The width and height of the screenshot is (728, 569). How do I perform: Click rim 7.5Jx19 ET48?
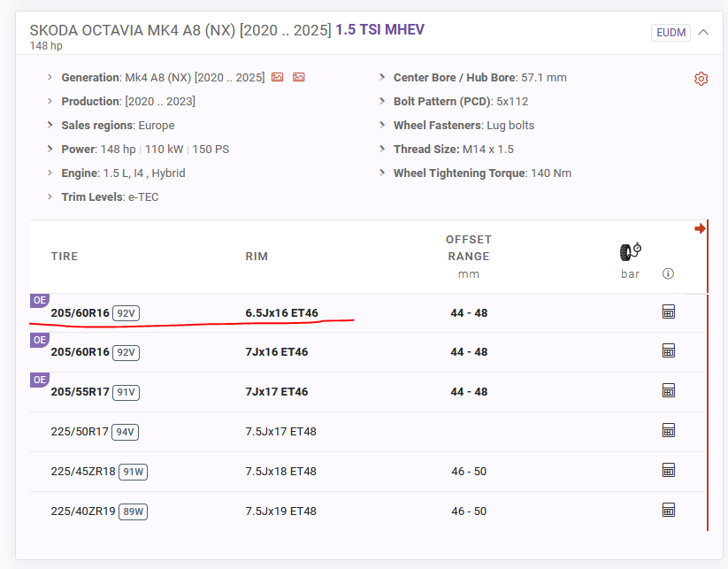tap(281, 511)
